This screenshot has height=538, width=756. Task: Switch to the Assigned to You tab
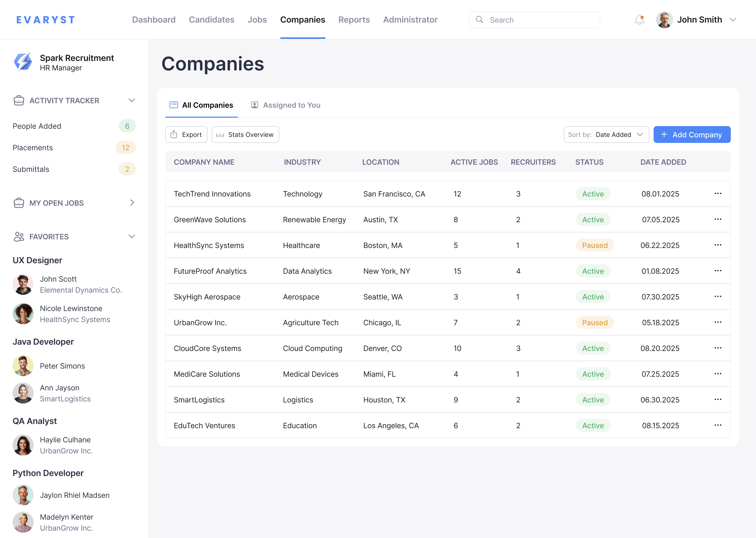tap(285, 105)
